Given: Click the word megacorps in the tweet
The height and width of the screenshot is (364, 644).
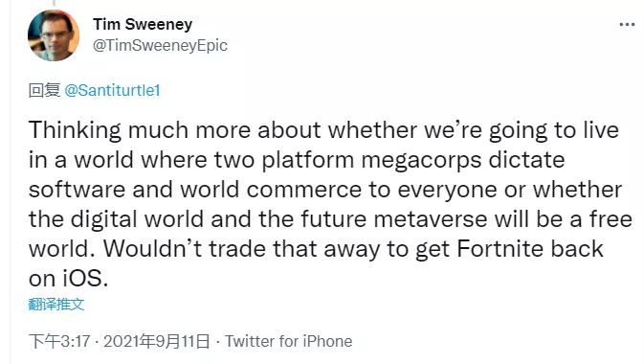Looking at the screenshot, I should click(421, 160).
